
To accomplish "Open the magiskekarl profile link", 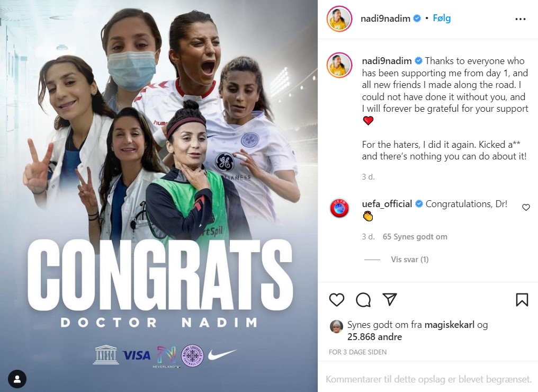I will pyautogui.click(x=449, y=325).
